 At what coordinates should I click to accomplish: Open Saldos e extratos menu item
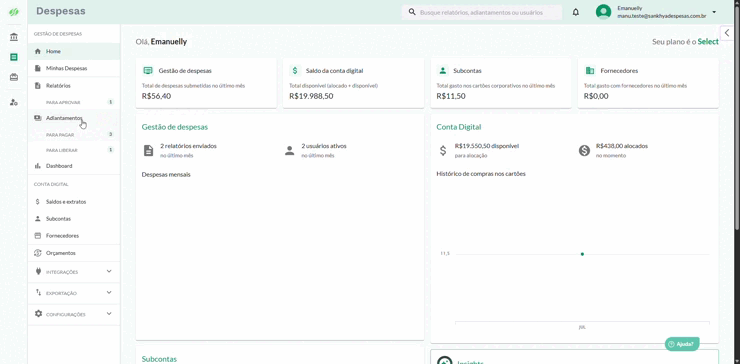coord(74,202)
